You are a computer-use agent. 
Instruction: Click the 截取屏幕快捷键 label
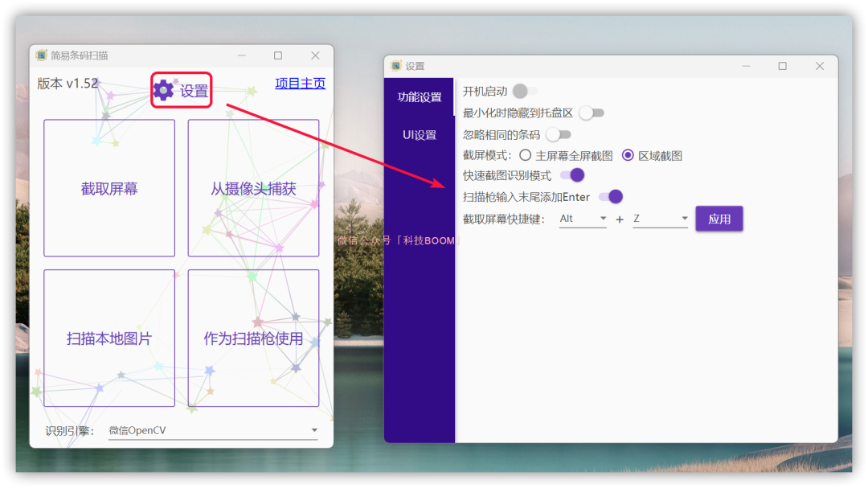click(x=504, y=219)
